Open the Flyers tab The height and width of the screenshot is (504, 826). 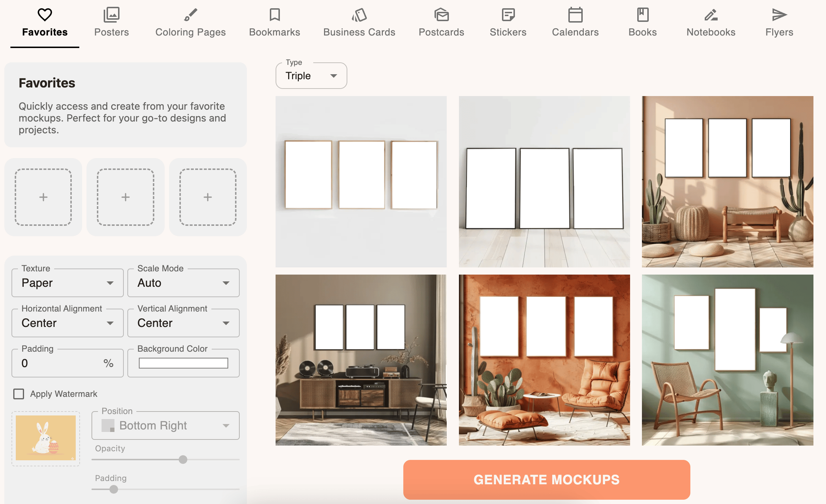point(779,24)
